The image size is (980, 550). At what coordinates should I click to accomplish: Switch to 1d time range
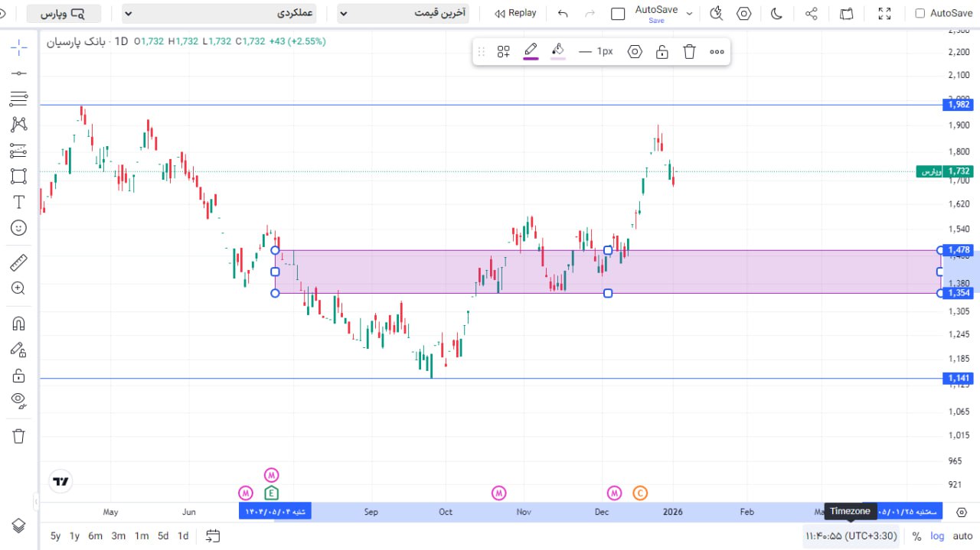[x=183, y=536]
